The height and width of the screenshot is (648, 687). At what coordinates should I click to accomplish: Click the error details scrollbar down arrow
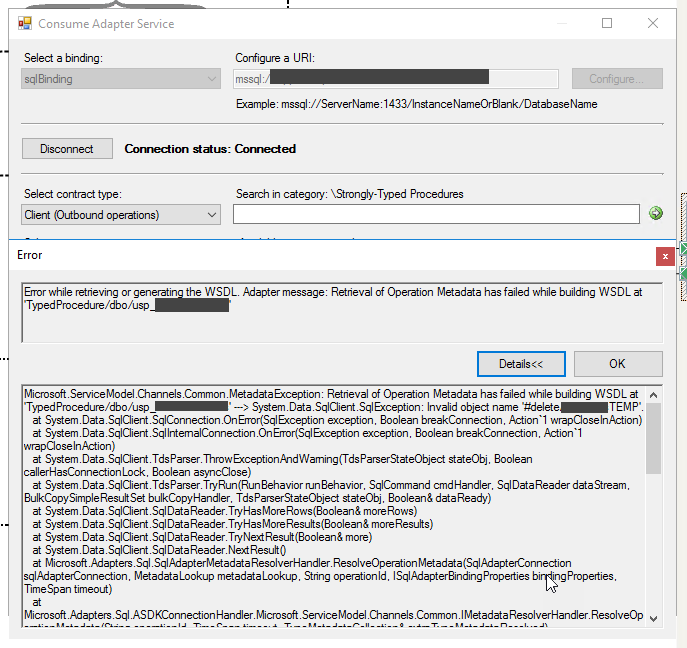click(653, 618)
